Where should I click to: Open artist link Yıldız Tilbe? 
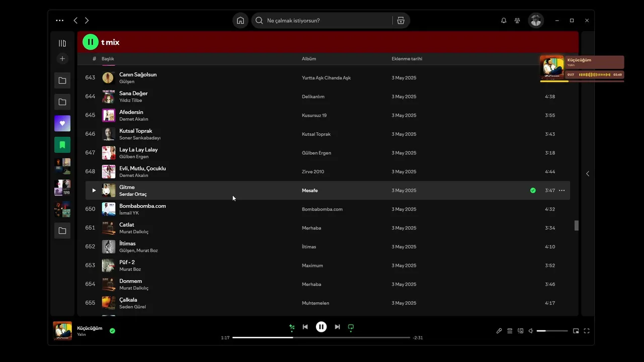pyautogui.click(x=131, y=101)
